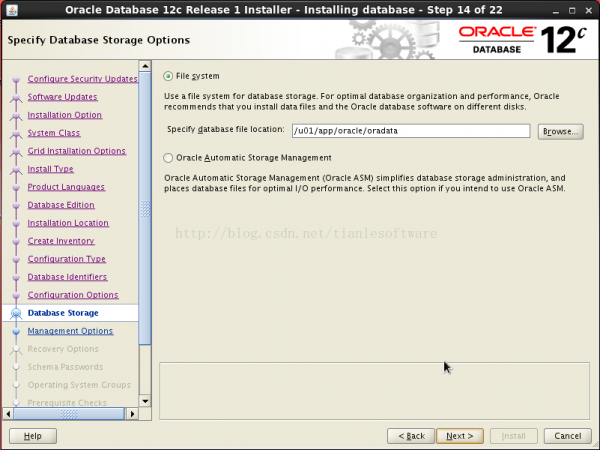
Task: Click the horizontal scroll right arrow
Action: [132, 414]
